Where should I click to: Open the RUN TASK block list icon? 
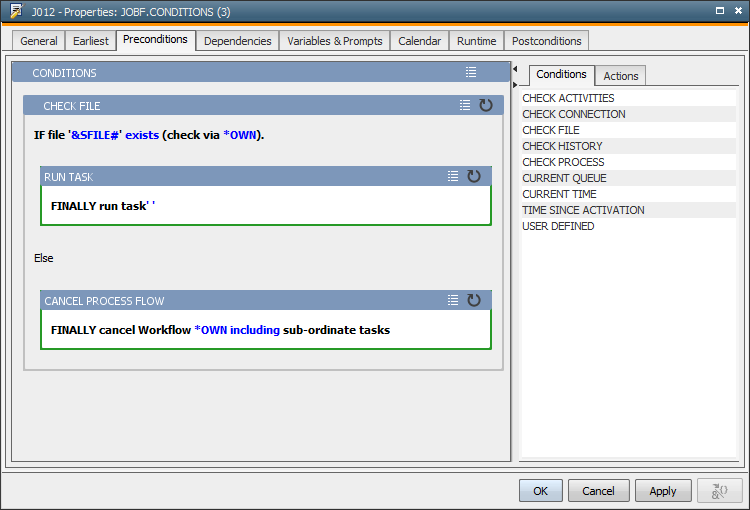pyautogui.click(x=453, y=176)
